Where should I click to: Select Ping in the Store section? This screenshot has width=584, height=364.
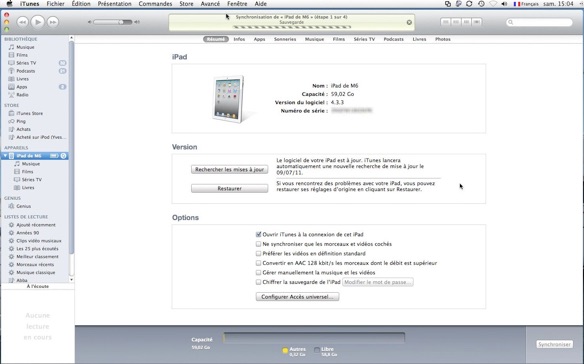click(21, 121)
